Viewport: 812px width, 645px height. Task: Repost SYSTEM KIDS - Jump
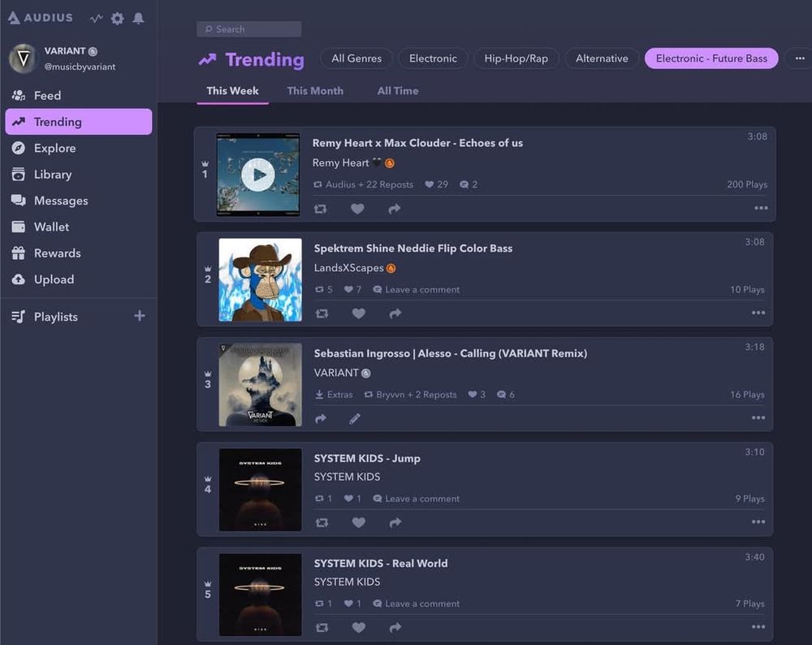point(322,522)
